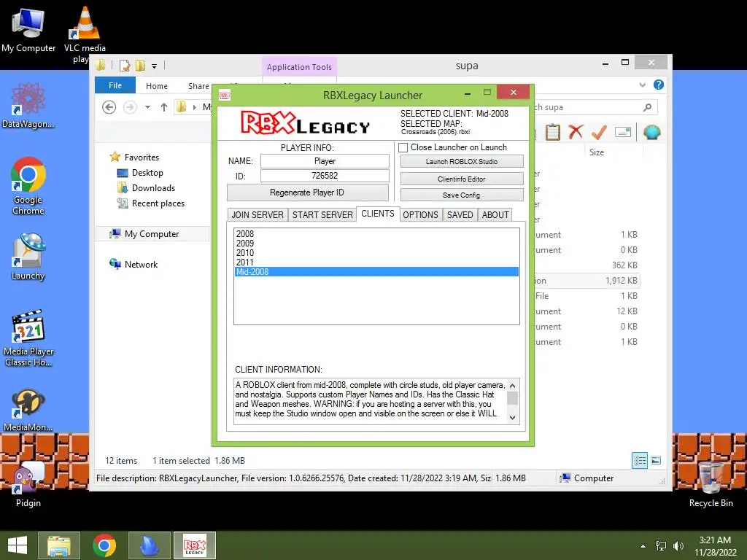Click the orange checkmark icon in Explorer
This screenshot has height=560, width=747.
(599, 132)
